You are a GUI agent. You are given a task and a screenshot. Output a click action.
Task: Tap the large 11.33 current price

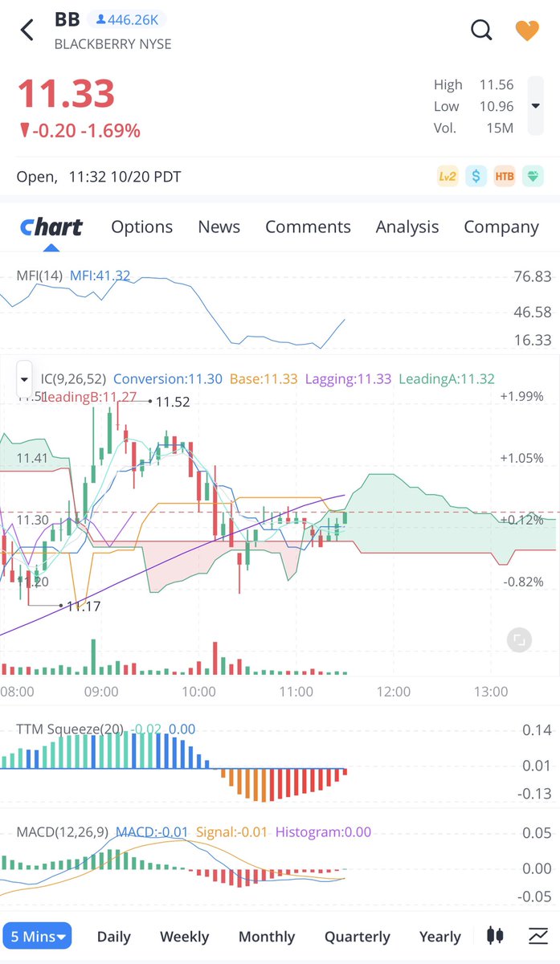pos(66,94)
